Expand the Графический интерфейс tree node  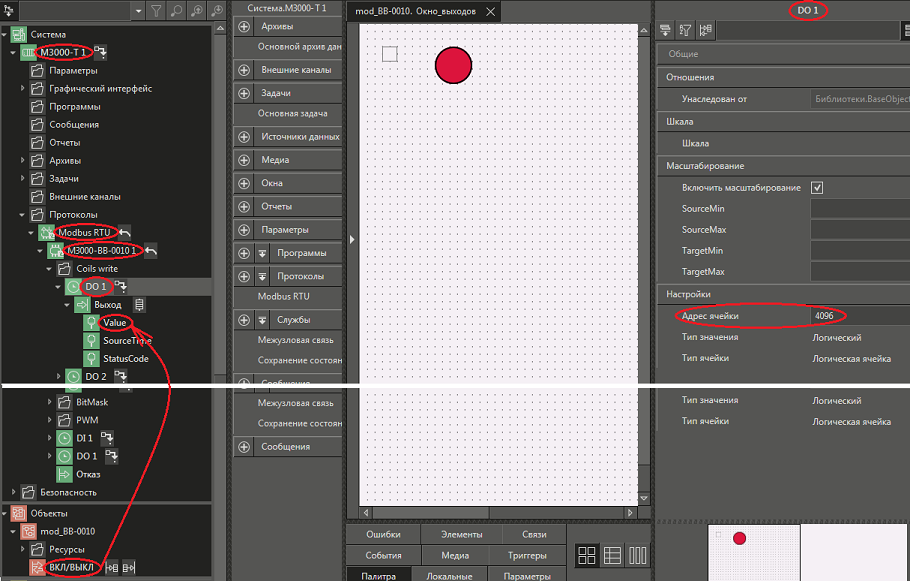tap(22, 89)
